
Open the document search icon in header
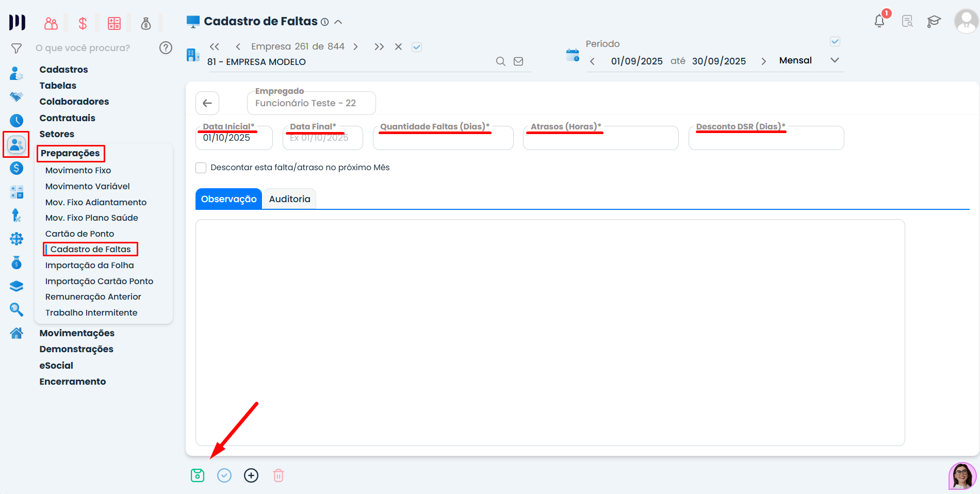click(907, 21)
